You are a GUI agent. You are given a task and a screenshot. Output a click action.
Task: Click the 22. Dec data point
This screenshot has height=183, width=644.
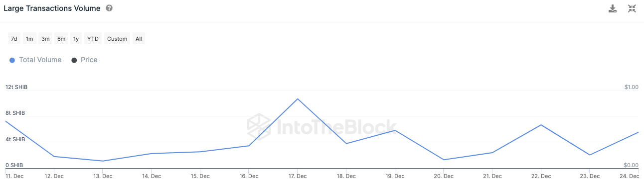[x=541, y=125]
